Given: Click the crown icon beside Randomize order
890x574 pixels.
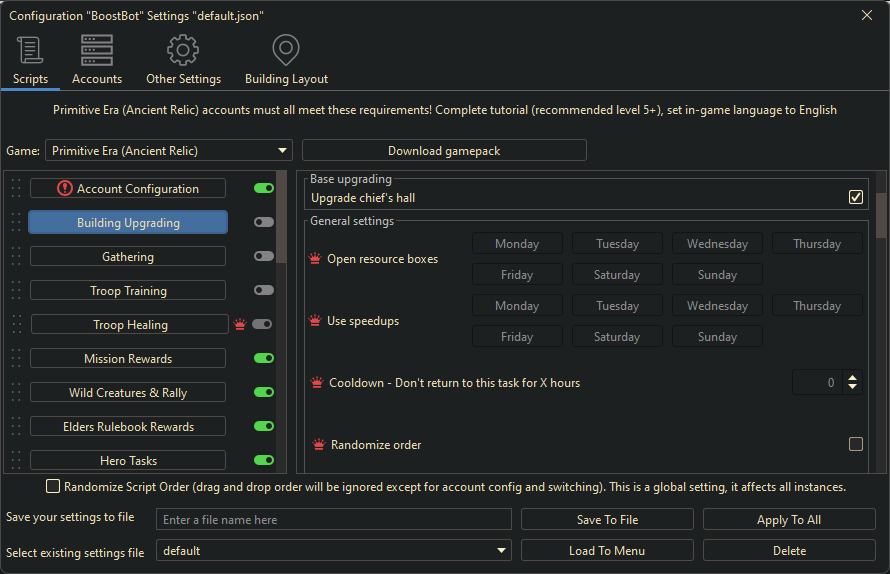Looking at the screenshot, I should [318, 445].
